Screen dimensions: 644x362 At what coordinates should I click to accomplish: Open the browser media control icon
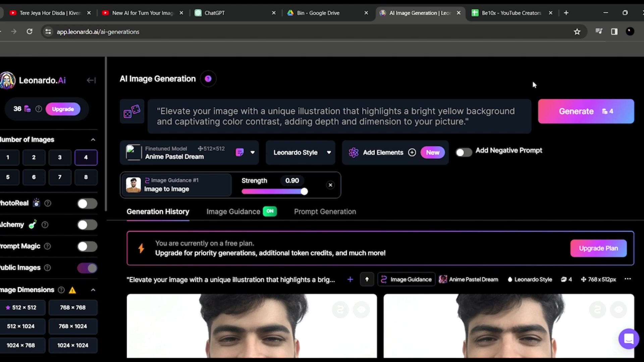click(x=599, y=32)
